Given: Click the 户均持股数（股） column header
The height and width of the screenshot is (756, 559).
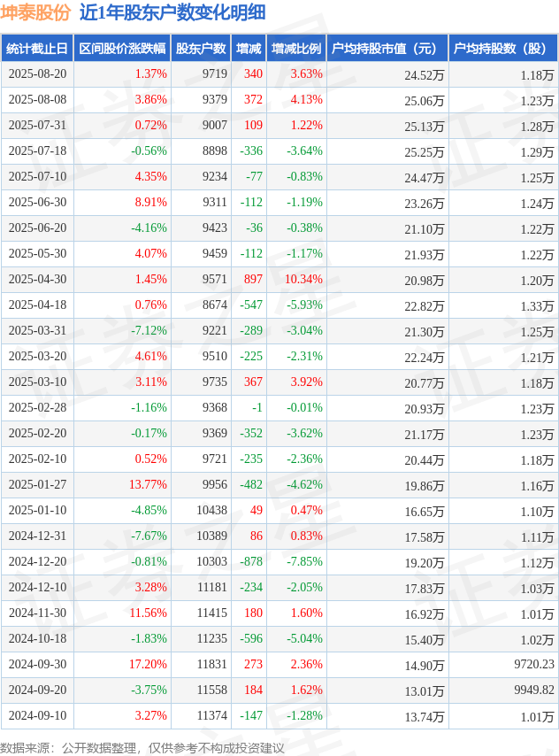Looking at the screenshot, I should tap(503, 48).
